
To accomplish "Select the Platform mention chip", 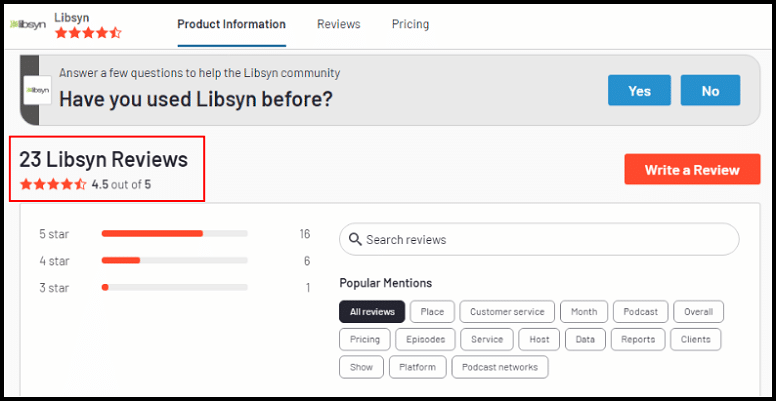I will [417, 367].
